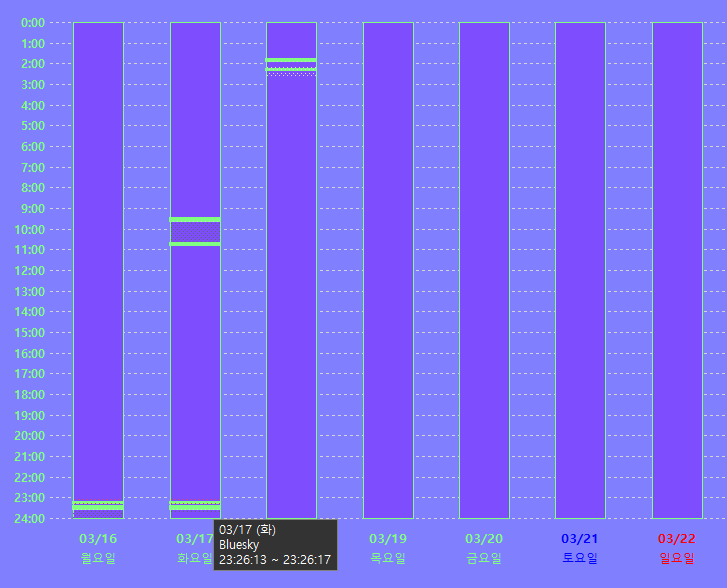Image resolution: width=727 pixels, height=588 pixels.
Task: Select the activity segment near 2:00 on 03/18
Action: pos(291,65)
